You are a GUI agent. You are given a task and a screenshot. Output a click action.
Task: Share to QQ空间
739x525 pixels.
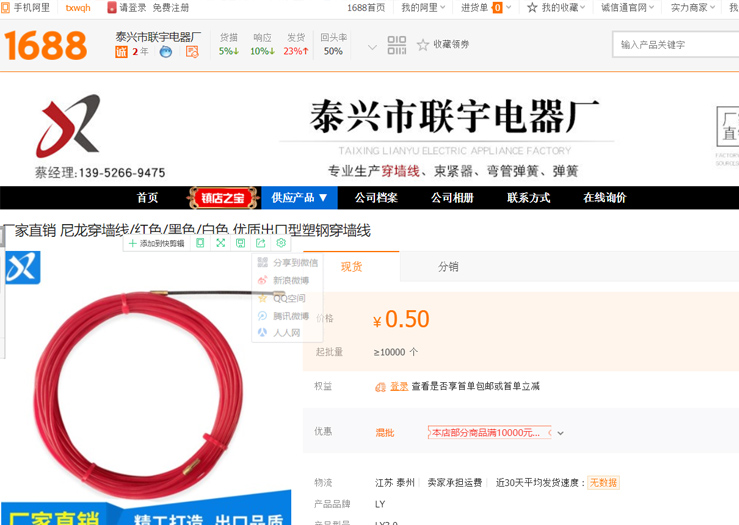click(x=282, y=298)
